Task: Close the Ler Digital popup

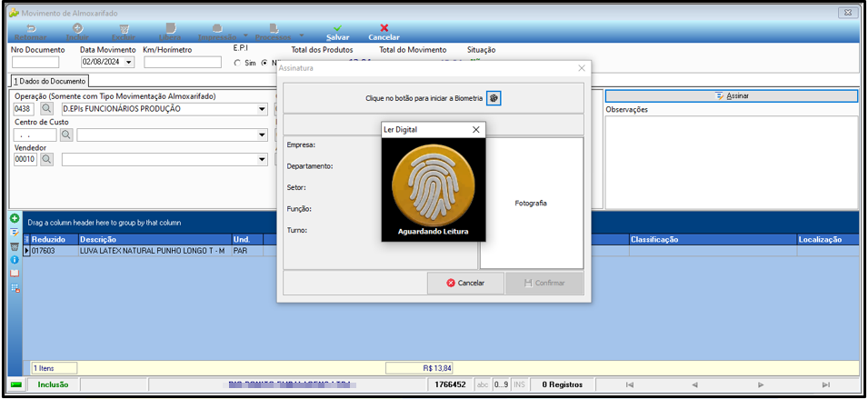Action: point(475,129)
